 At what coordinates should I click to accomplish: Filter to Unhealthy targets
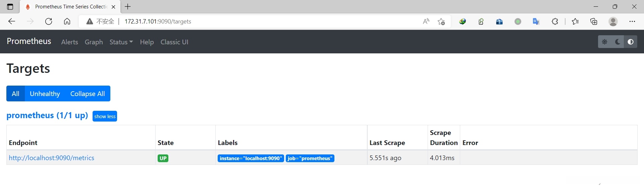(x=45, y=94)
